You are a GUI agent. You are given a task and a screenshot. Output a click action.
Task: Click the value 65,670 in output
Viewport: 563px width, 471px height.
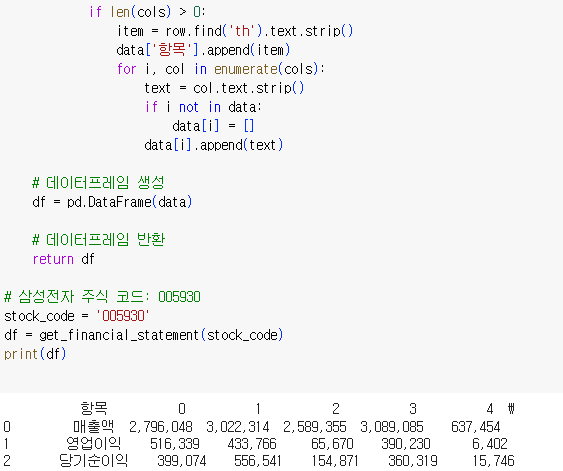332,444
